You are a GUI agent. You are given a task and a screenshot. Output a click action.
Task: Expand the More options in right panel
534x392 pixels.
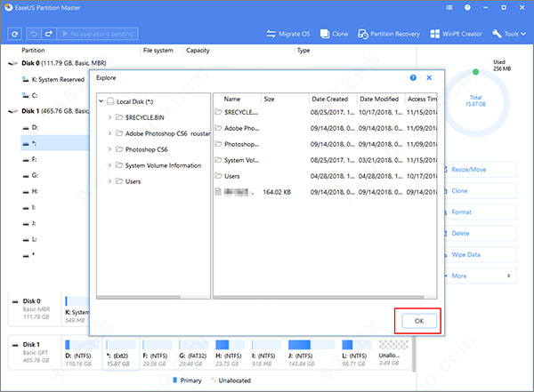pos(458,276)
